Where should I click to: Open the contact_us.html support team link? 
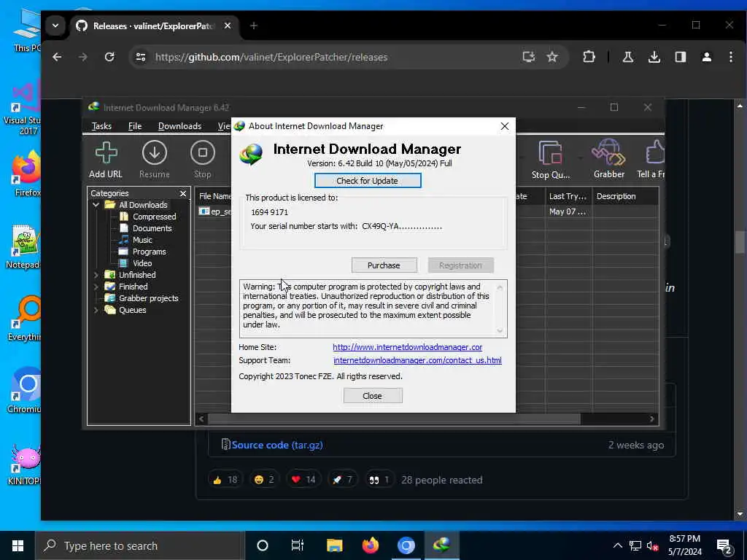[417, 360]
